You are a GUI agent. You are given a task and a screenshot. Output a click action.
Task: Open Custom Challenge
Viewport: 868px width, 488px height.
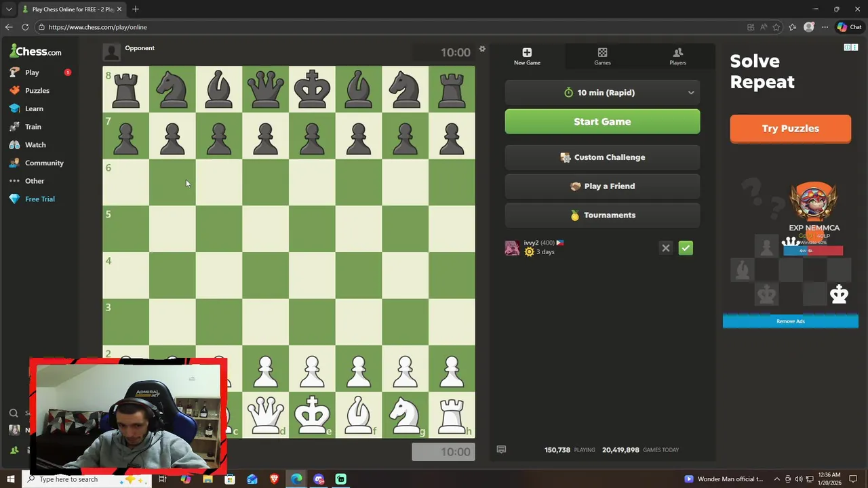(x=602, y=157)
